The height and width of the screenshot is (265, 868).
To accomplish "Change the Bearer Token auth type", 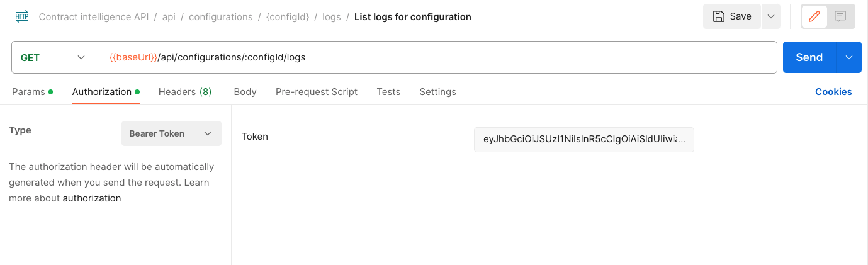I will (x=171, y=133).
